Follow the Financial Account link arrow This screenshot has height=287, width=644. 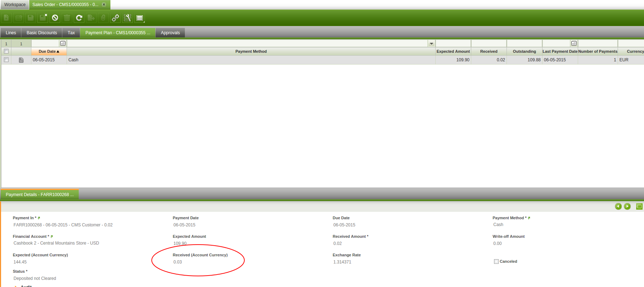pyautogui.click(x=52, y=236)
